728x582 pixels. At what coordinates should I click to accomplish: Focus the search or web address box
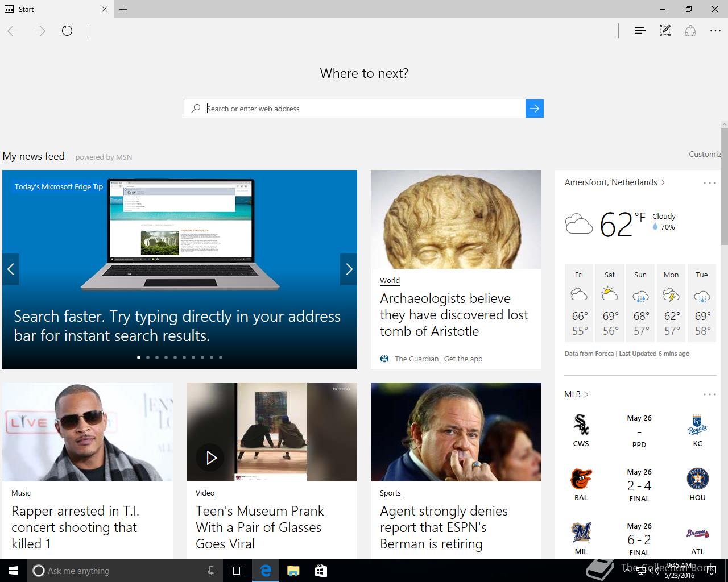click(x=355, y=109)
